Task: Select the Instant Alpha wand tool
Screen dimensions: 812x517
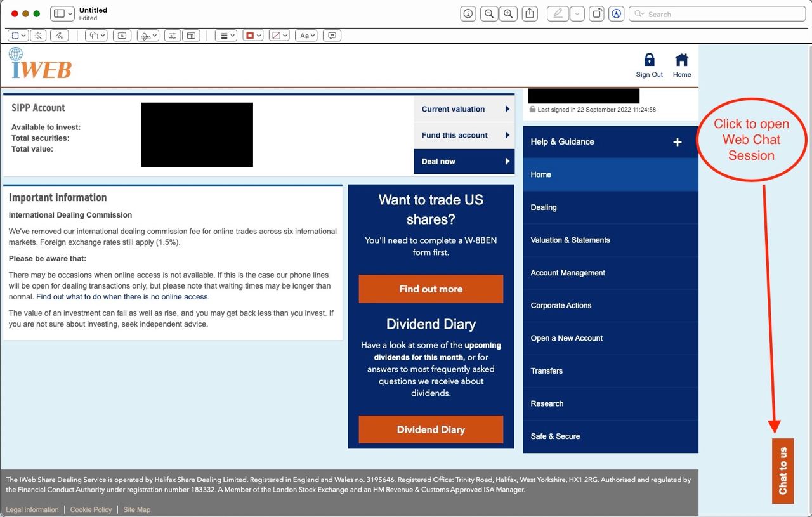Action: 38,36
